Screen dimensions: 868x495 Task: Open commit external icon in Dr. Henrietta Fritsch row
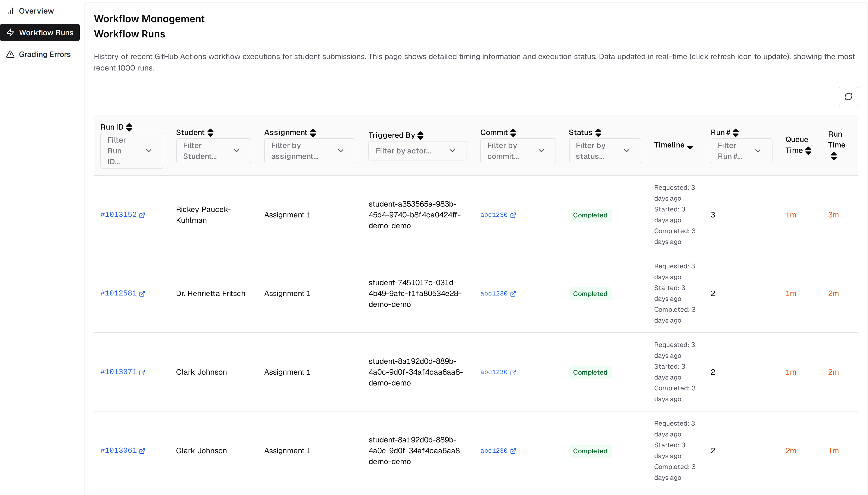click(x=513, y=294)
